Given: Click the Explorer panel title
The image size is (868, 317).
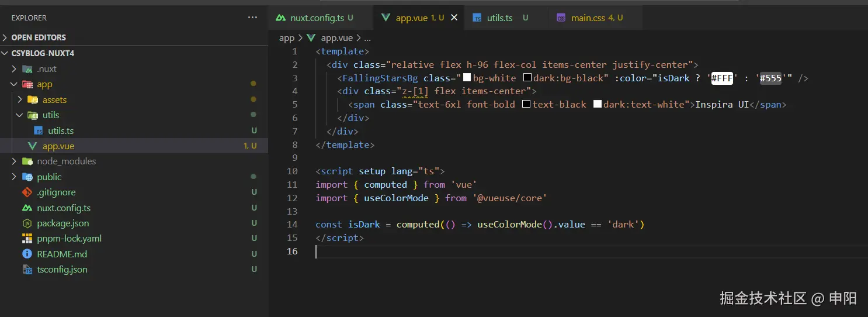Looking at the screenshot, I should 29,18.
